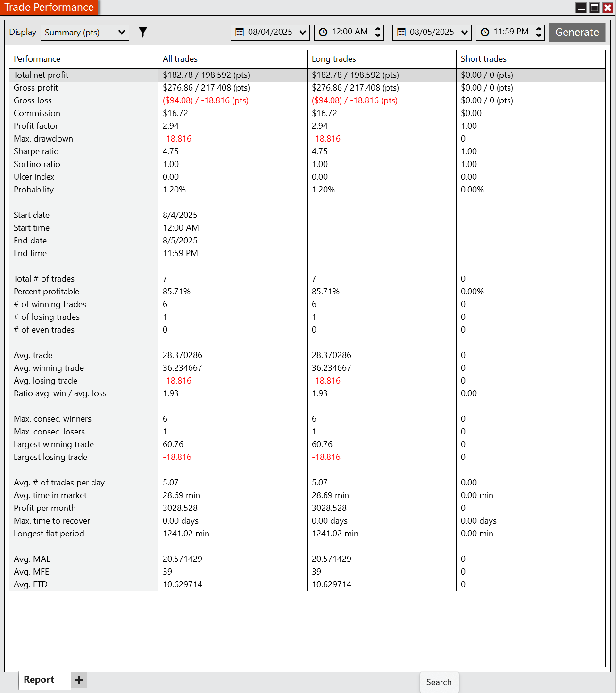Select the Sortino ratio row label
The height and width of the screenshot is (693, 616).
(x=37, y=164)
